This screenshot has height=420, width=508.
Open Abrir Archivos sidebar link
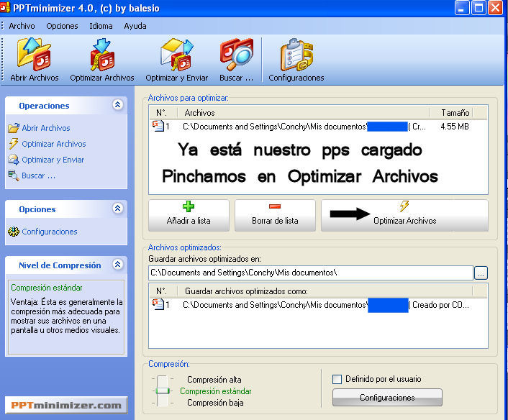(46, 128)
